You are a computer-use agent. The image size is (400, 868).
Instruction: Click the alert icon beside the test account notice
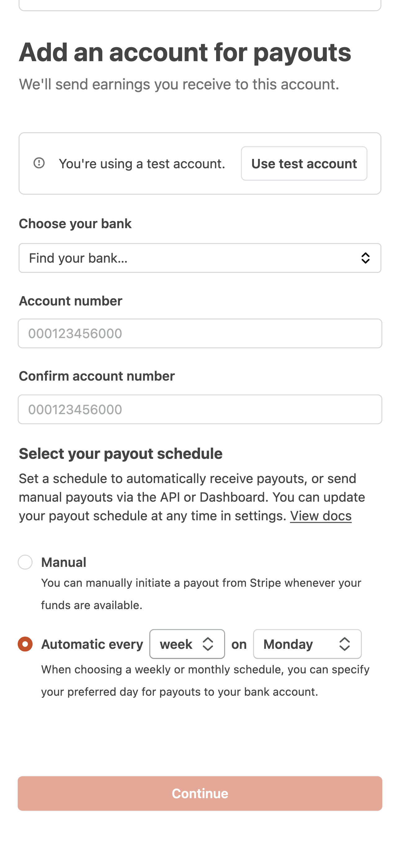(39, 163)
